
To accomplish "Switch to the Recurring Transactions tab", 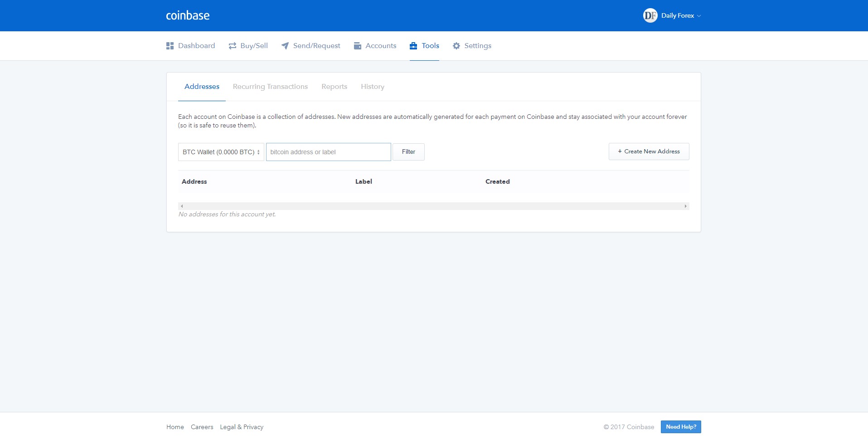I will tap(270, 87).
